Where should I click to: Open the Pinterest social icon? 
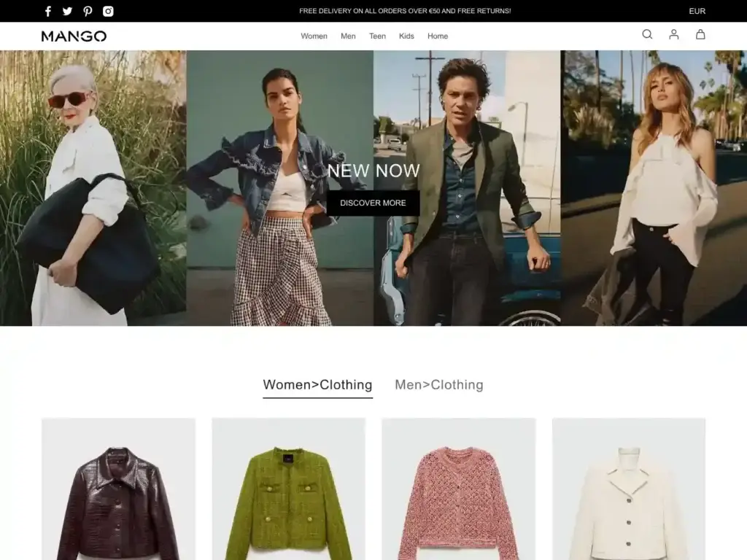(88, 11)
